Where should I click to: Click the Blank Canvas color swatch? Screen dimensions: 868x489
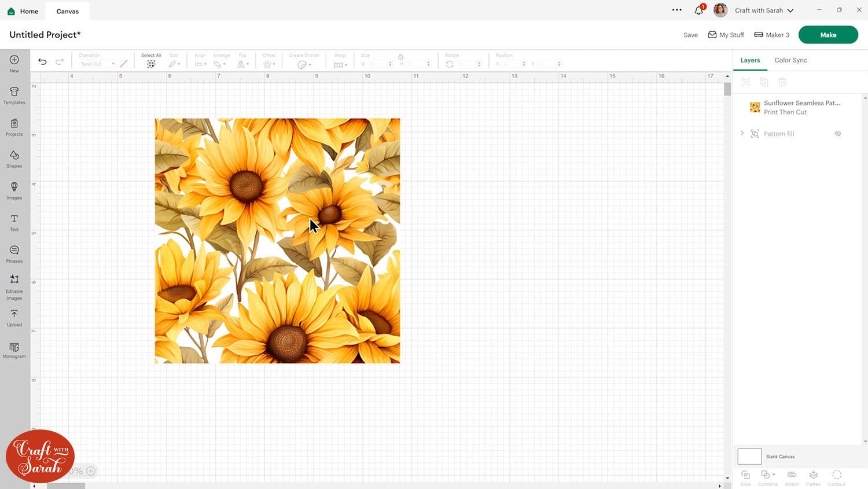(x=749, y=457)
